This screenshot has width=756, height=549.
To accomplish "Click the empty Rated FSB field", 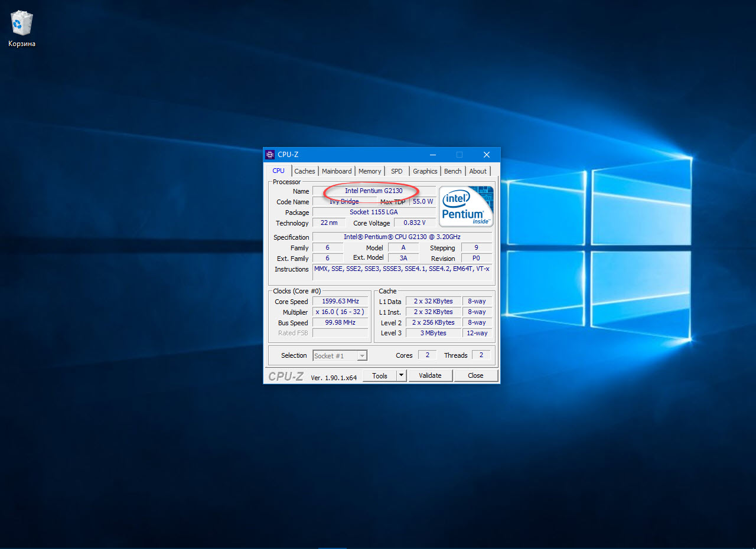I will pos(340,333).
